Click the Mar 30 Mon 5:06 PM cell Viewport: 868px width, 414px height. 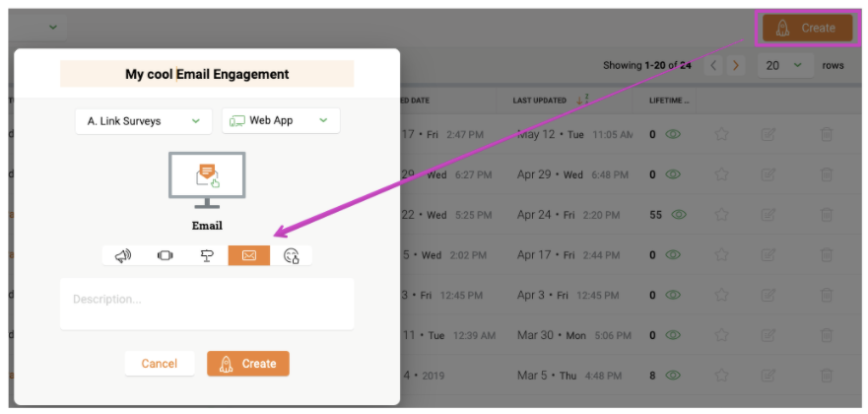tap(574, 335)
